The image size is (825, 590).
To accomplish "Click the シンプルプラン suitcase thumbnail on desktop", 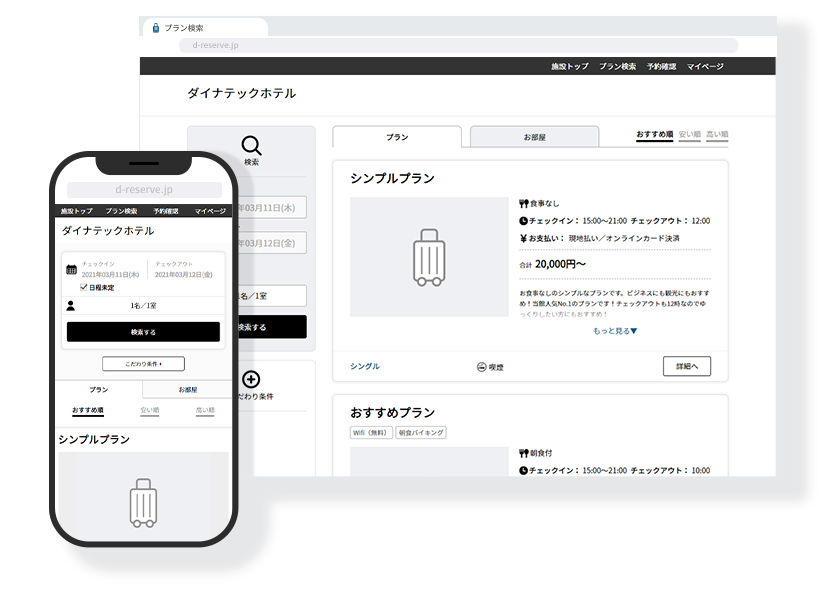I will (429, 257).
